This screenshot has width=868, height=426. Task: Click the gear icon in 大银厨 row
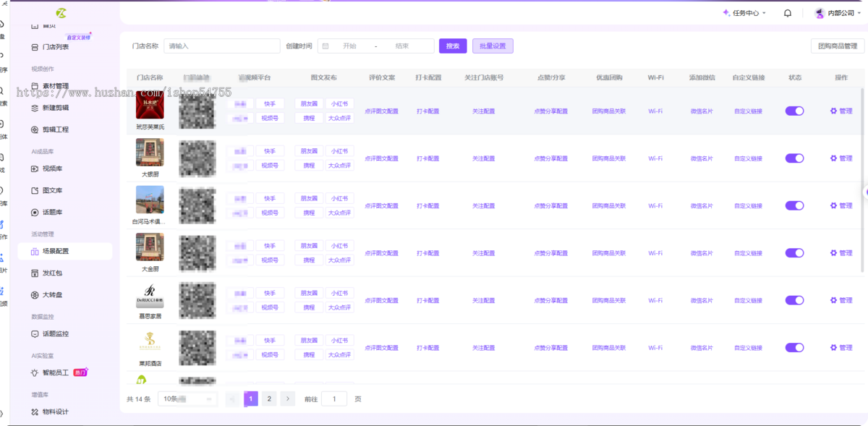(833, 158)
